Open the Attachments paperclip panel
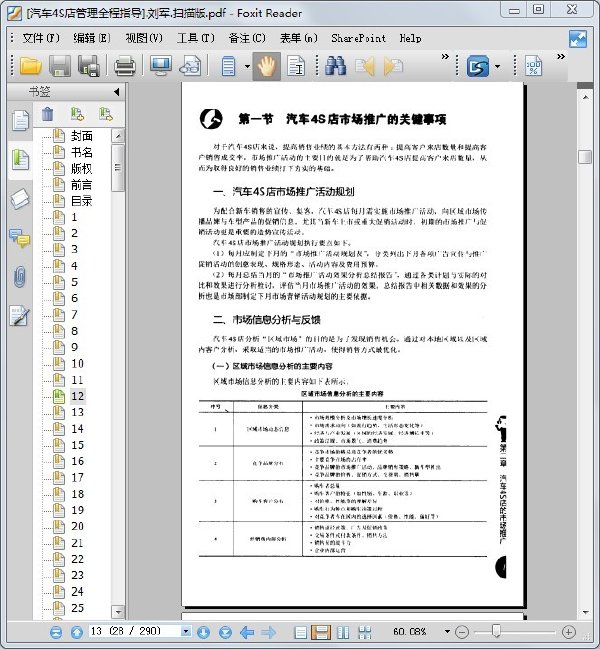The width and height of the screenshot is (600, 649). [x=19, y=276]
